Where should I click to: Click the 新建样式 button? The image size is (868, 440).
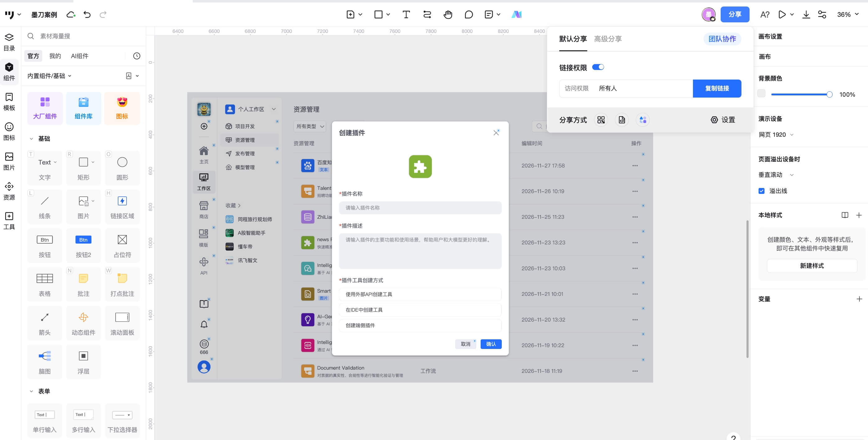pos(811,266)
